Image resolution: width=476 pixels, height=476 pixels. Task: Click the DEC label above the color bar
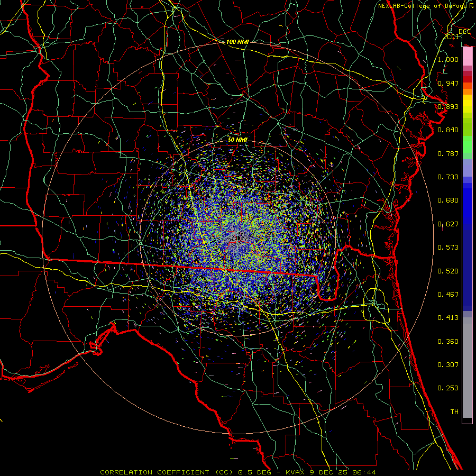[x=465, y=32]
